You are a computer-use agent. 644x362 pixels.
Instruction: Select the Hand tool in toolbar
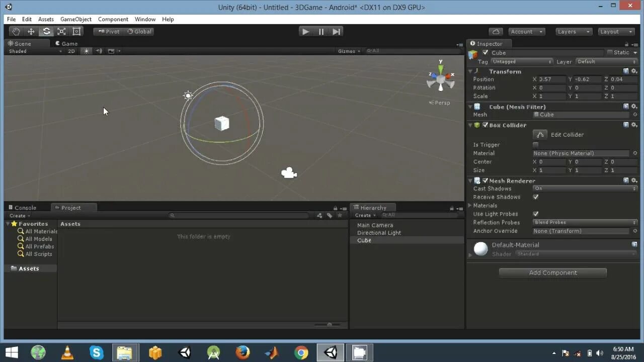coord(16,31)
